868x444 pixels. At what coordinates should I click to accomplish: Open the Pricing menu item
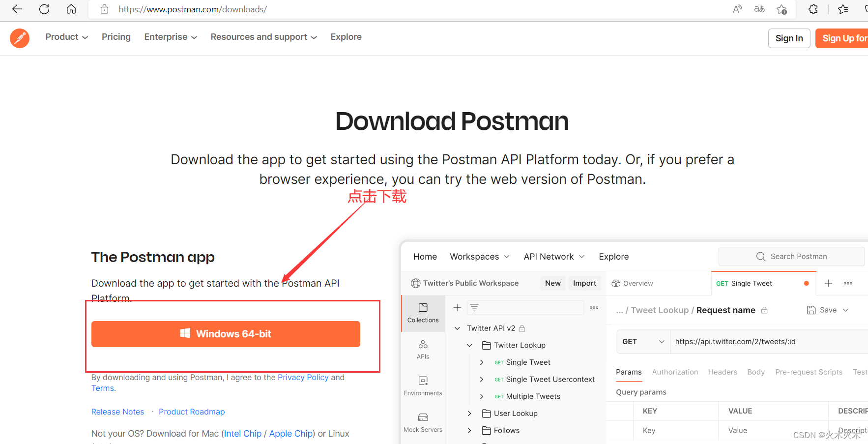click(x=116, y=37)
